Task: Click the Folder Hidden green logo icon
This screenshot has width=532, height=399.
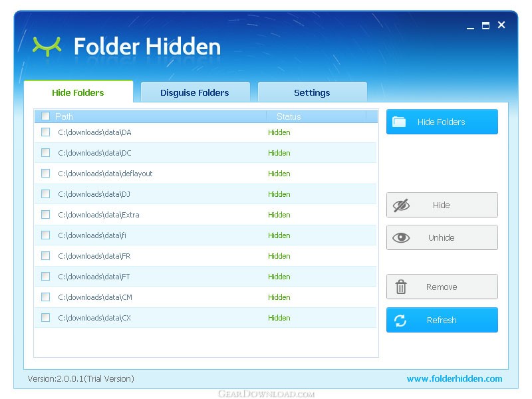Action: click(47, 46)
